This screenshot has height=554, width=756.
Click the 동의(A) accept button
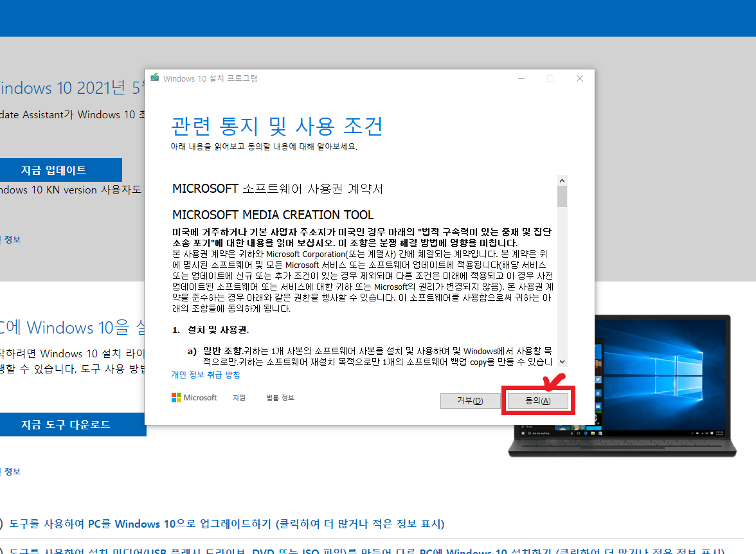point(537,400)
